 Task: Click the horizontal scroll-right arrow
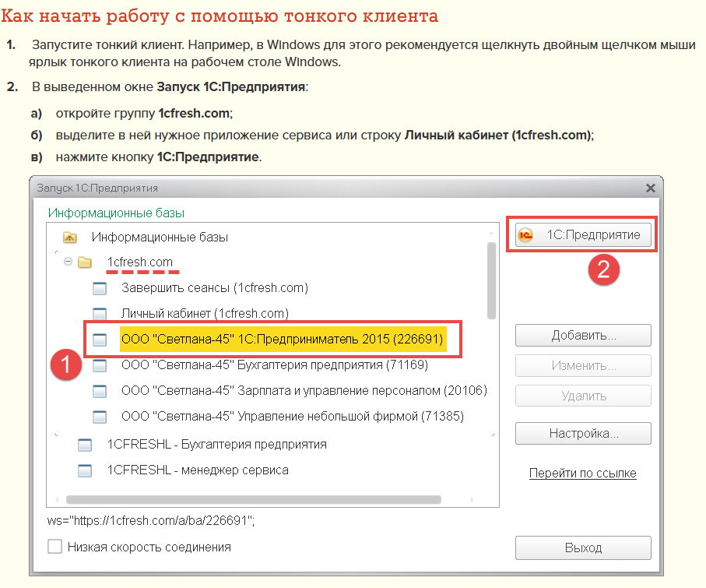(x=472, y=500)
